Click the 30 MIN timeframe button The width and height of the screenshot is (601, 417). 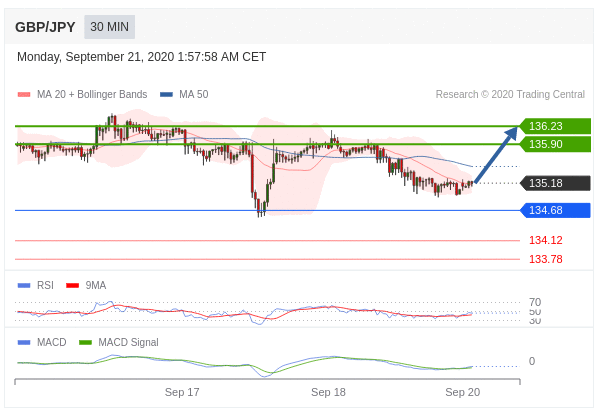pos(110,27)
